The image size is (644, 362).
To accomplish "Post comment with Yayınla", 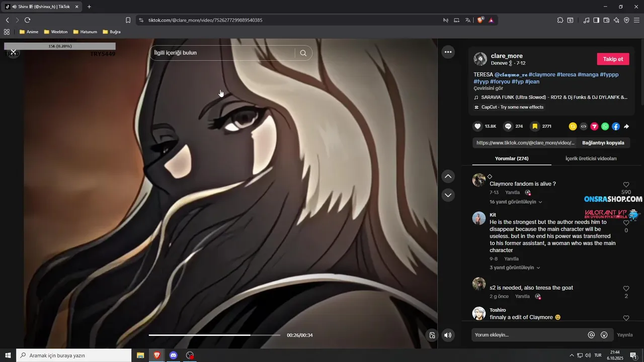I will pyautogui.click(x=625, y=335).
